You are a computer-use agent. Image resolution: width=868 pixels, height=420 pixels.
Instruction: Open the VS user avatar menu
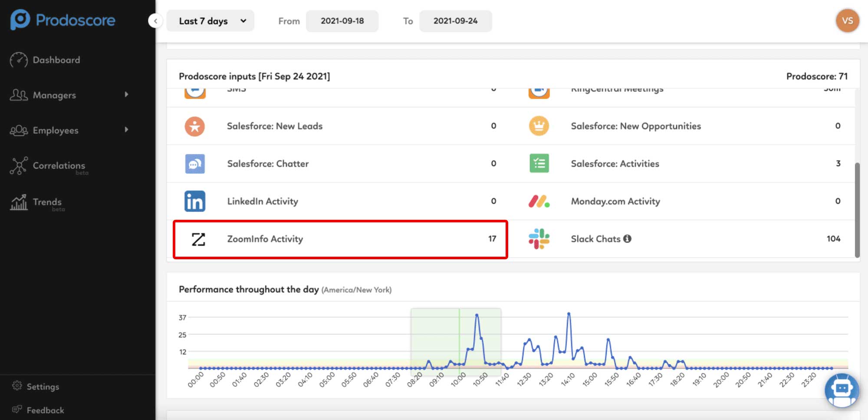pos(847,20)
